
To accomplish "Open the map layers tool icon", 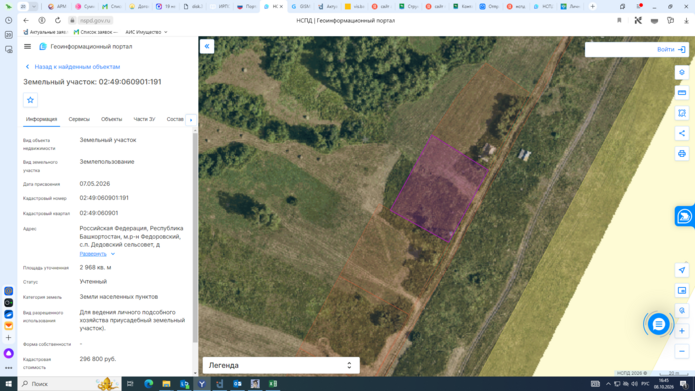I will pyautogui.click(x=682, y=72).
